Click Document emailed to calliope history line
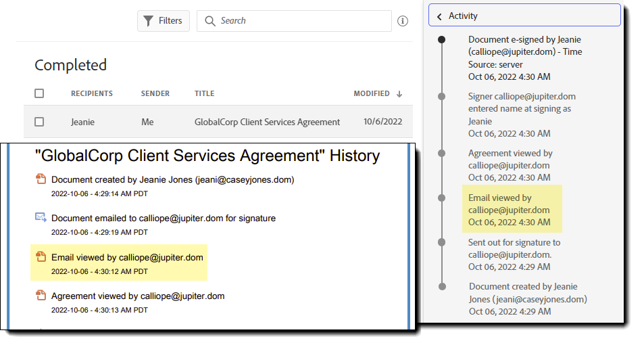The height and width of the screenshot is (343, 644). [164, 219]
